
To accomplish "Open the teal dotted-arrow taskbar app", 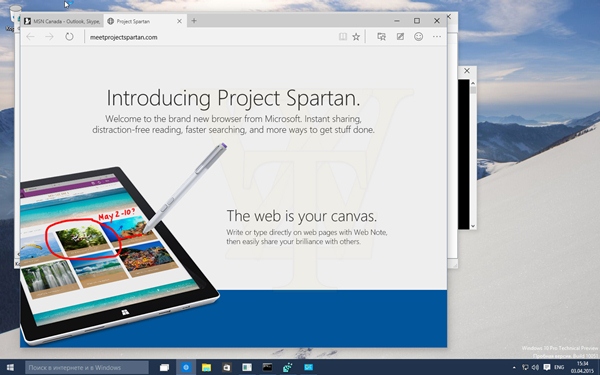I will pyautogui.click(x=288, y=367).
